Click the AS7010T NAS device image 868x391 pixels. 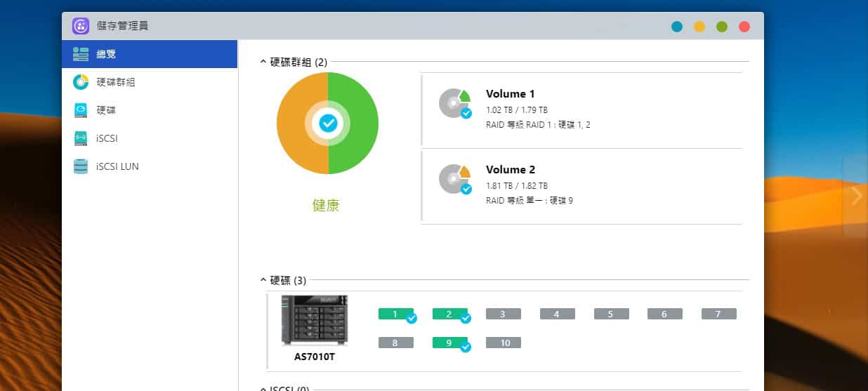pos(314,320)
